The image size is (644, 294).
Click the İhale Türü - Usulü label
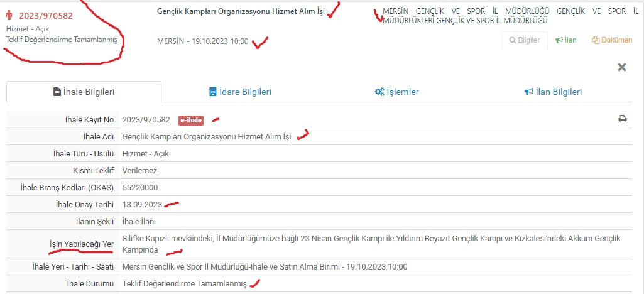pos(84,154)
